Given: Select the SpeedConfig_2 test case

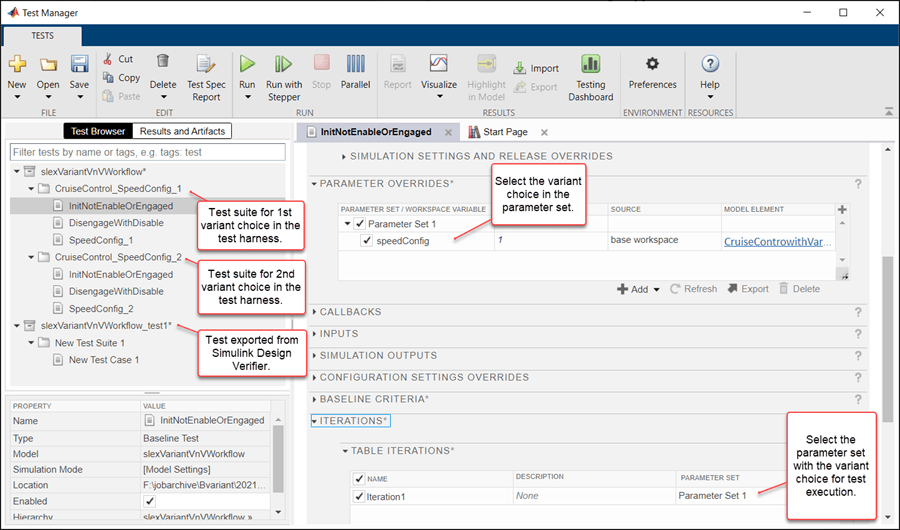Looking at the screenshot, I should click(101, 308).
